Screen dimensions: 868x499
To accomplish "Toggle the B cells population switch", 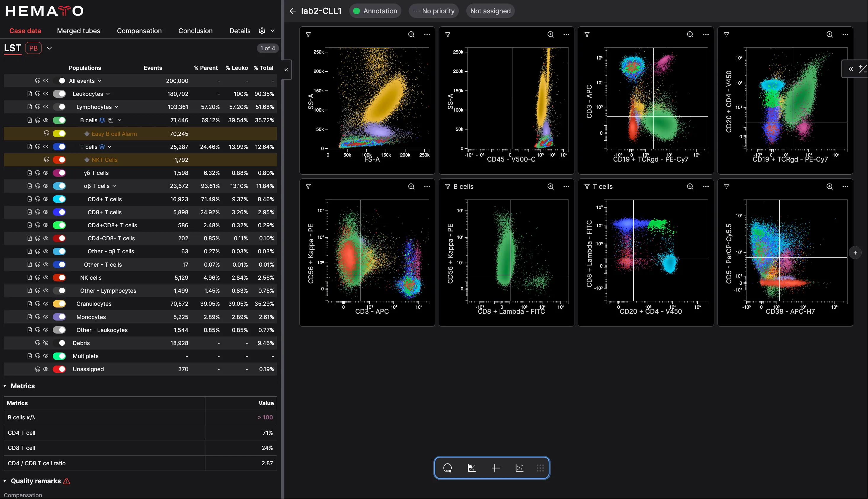I will point(59,120).
